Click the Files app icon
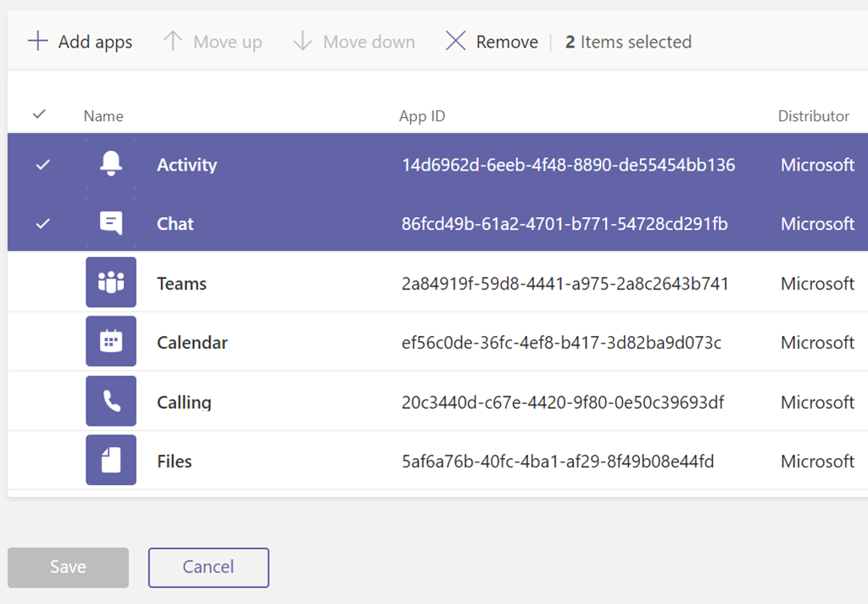868x604 pixels. (x=110, y=459)
